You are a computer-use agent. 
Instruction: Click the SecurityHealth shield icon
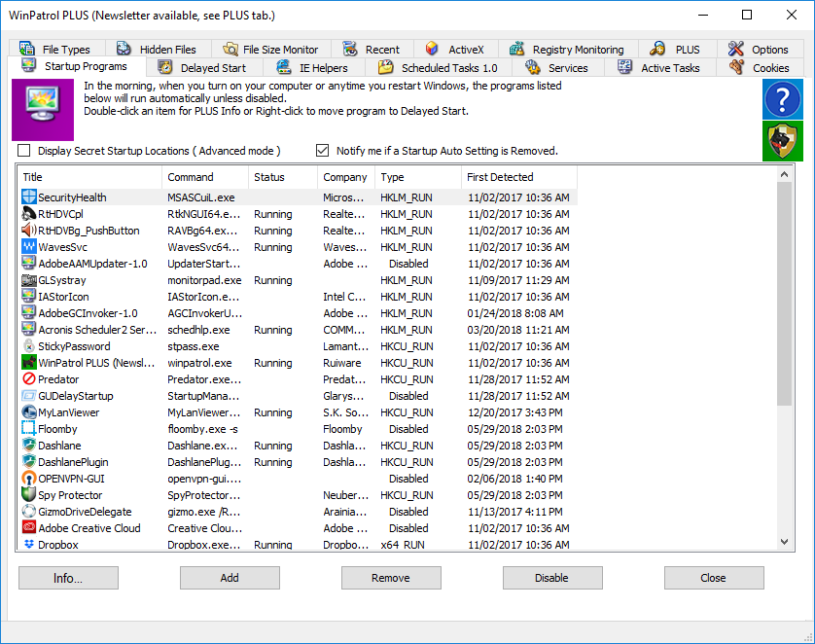click(29, 197)
